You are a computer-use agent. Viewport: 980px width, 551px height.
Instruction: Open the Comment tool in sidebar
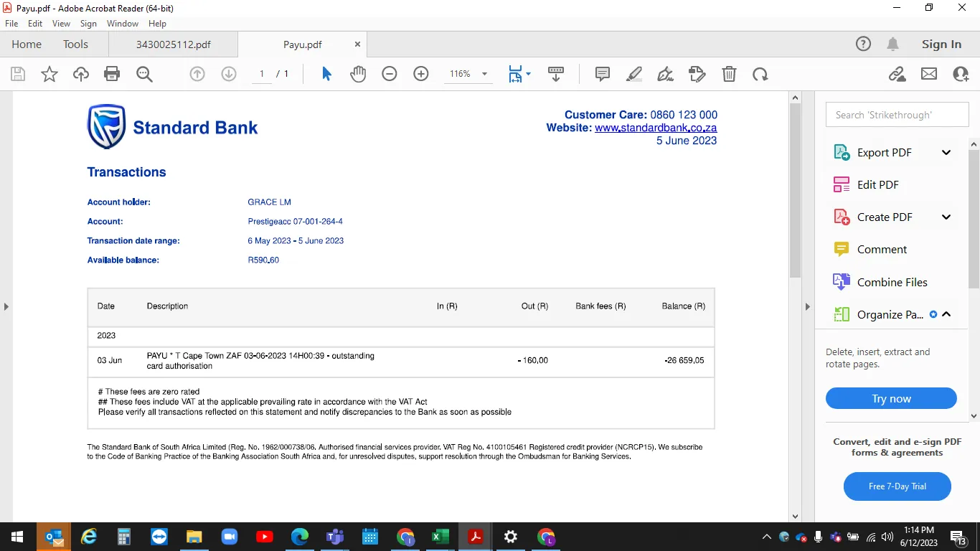[882, 249]
